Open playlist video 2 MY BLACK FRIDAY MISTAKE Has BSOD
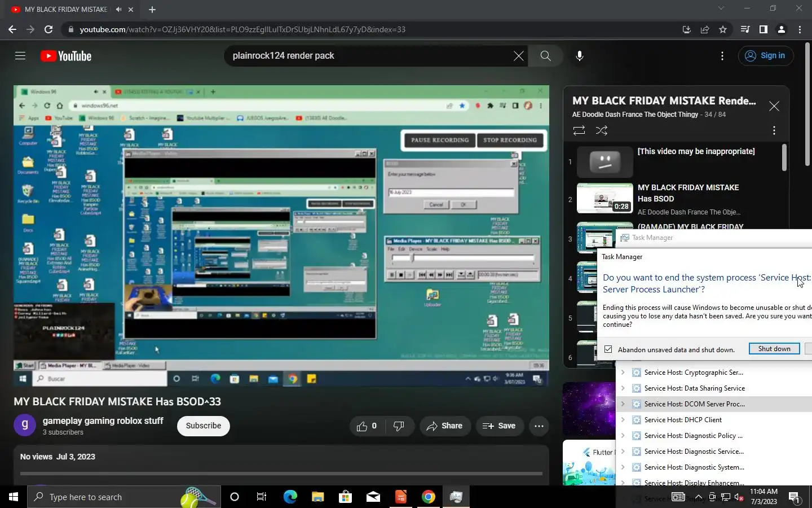This screenshot has height=508, width=812. [x=679, y=199]
